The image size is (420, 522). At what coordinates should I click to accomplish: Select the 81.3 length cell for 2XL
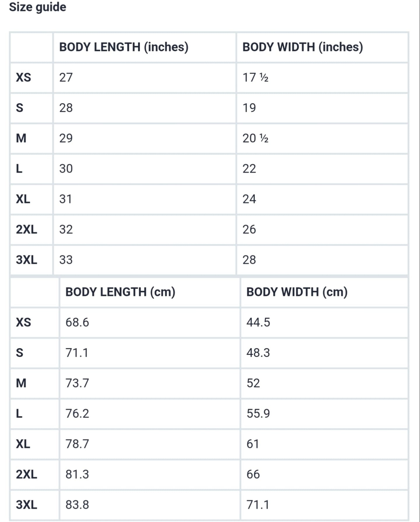(x=150, y=474)
